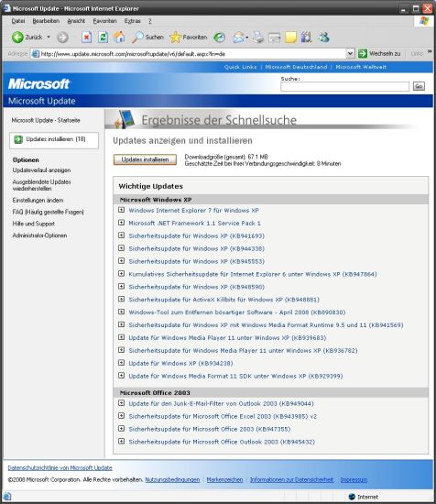The image size is (436, 504).
Task: Click the green Back (Zurück) arrow icon
Action: point(17,38)
